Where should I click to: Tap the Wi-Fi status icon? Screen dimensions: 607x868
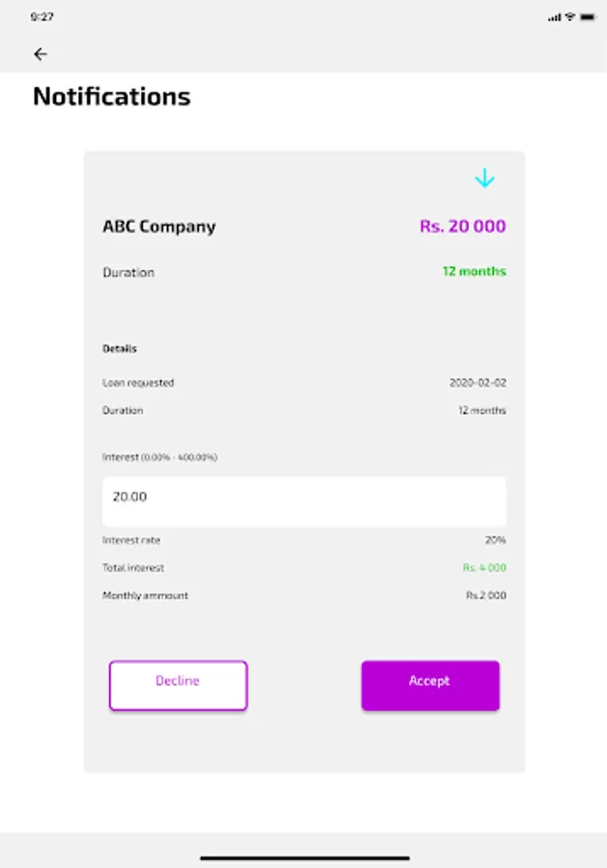570,14
